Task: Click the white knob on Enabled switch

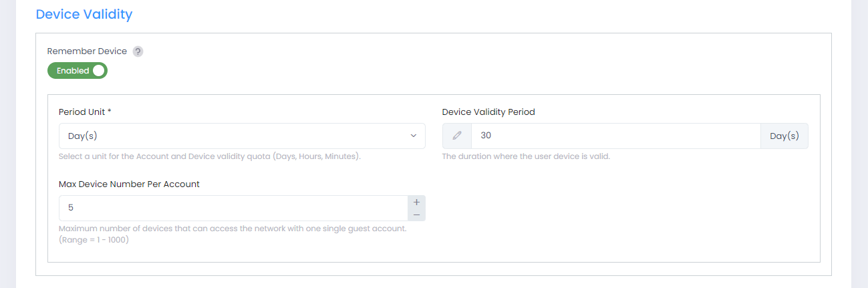Action: 99,71
